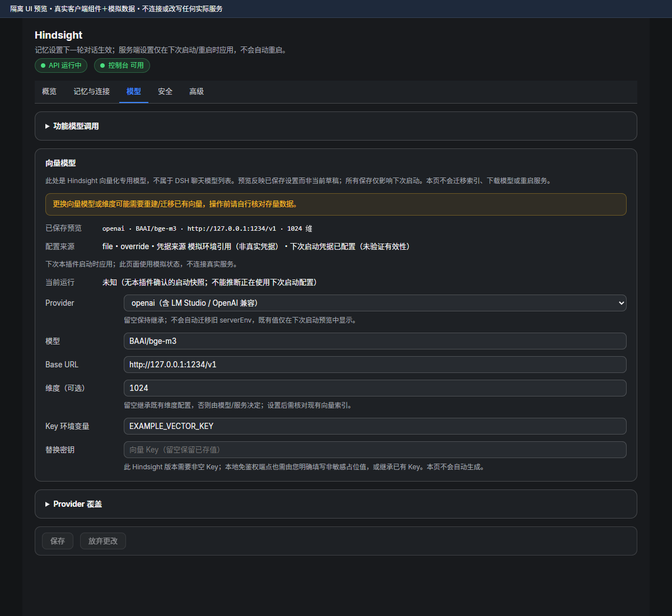Click the 配置来源 label
The width and height of the screenshot is (672, 616).
(x=60, y=246)
